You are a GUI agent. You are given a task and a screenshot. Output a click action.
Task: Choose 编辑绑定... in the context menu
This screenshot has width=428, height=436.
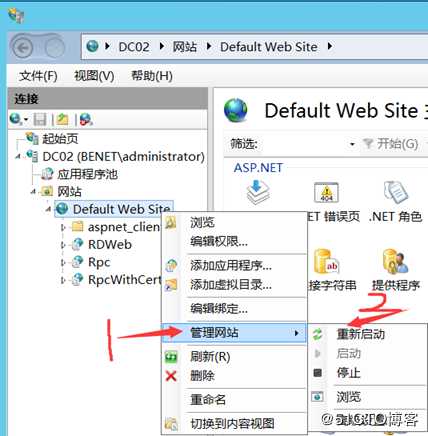[234, 309]
